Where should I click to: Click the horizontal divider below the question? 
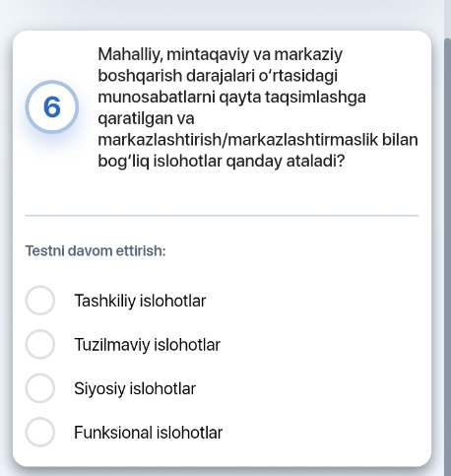[x=222, y=216]
